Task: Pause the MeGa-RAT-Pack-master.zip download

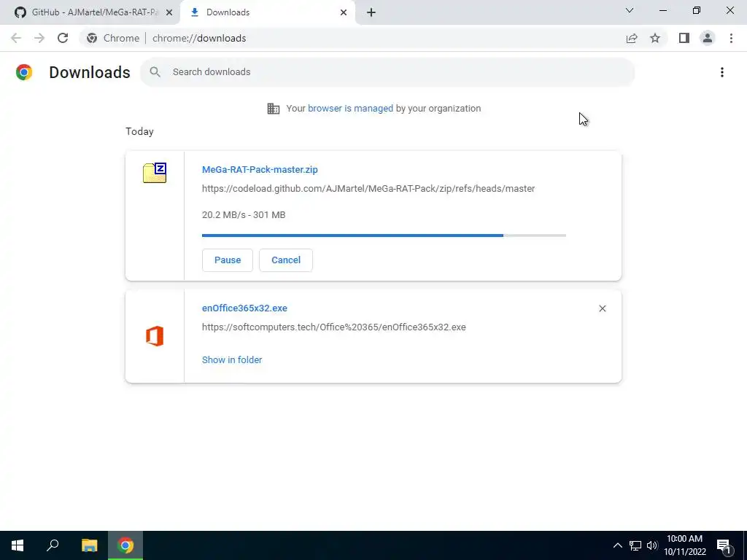Action: 228,260
